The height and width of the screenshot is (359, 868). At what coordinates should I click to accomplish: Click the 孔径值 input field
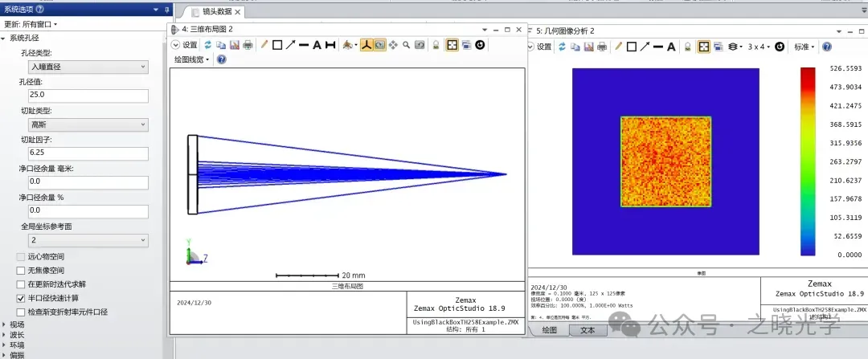(x=88, y=96)
